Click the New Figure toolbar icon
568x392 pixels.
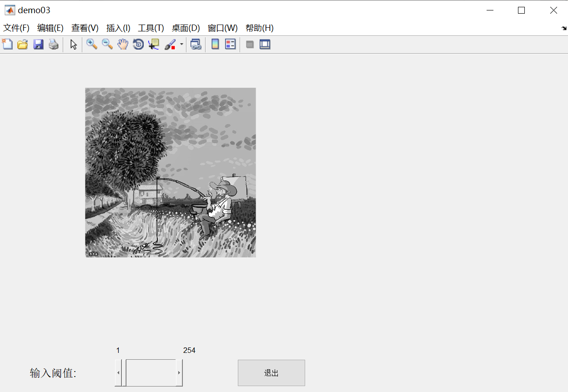click(x=7, y=44)
